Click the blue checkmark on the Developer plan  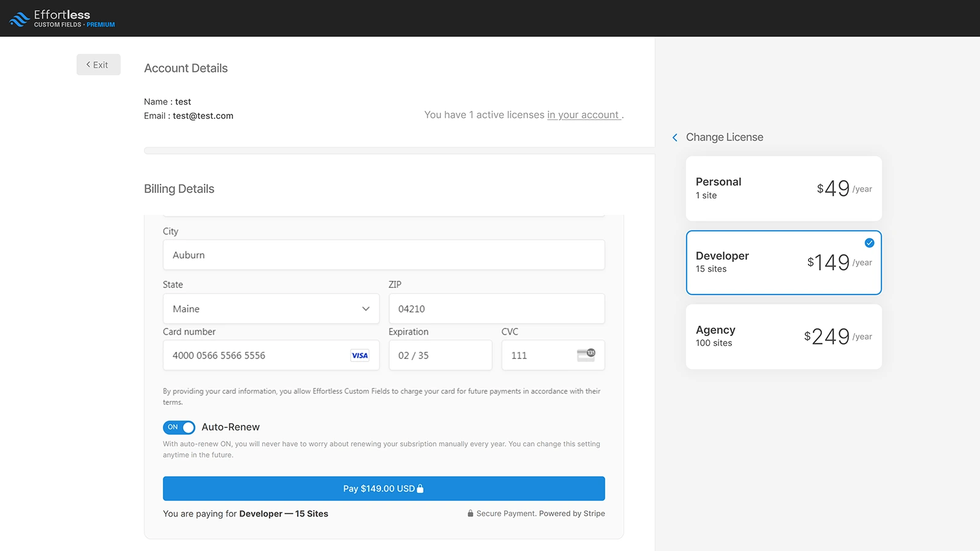[869, 242]
